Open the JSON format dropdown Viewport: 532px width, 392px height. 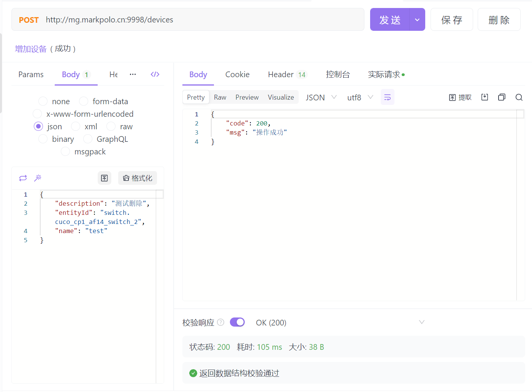click(x=321, y=97)
